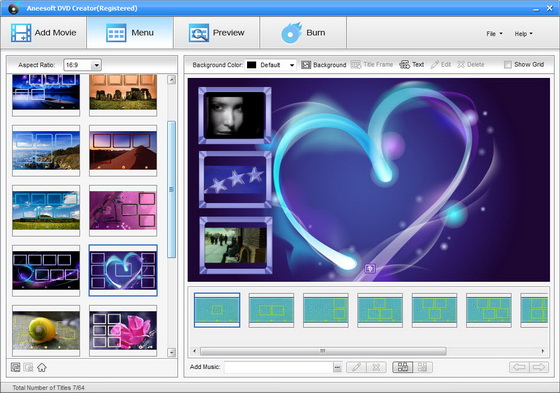Click the remove music X button
The height and width of the screenshot is (393, 560).
coord(376,367)
